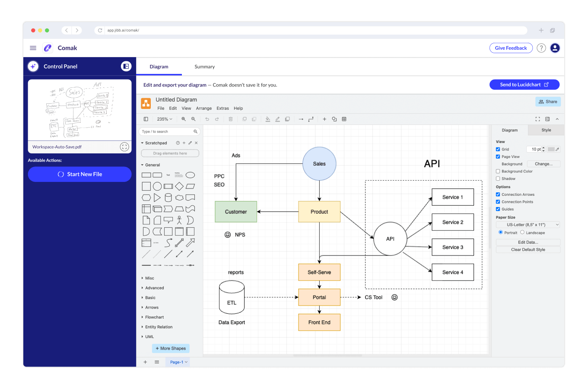588x389 pixels.
Task: Click the search magnifier in shapes panel
Action: click(x=195, y=132)
